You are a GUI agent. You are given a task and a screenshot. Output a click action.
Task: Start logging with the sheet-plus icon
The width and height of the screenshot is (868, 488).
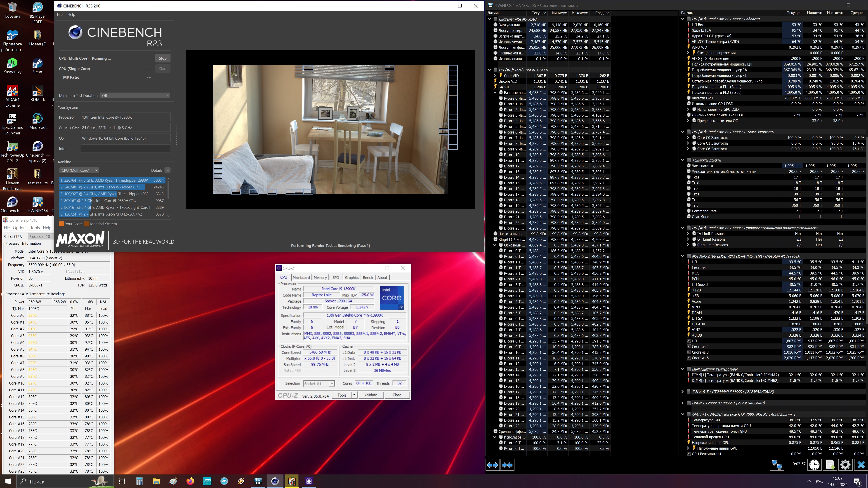point(830,465)
